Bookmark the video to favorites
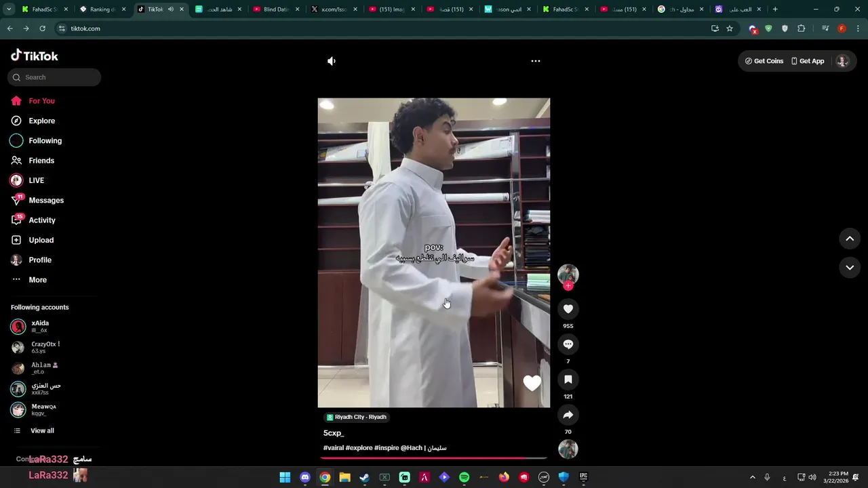868x488 pixels. (568, 380)
